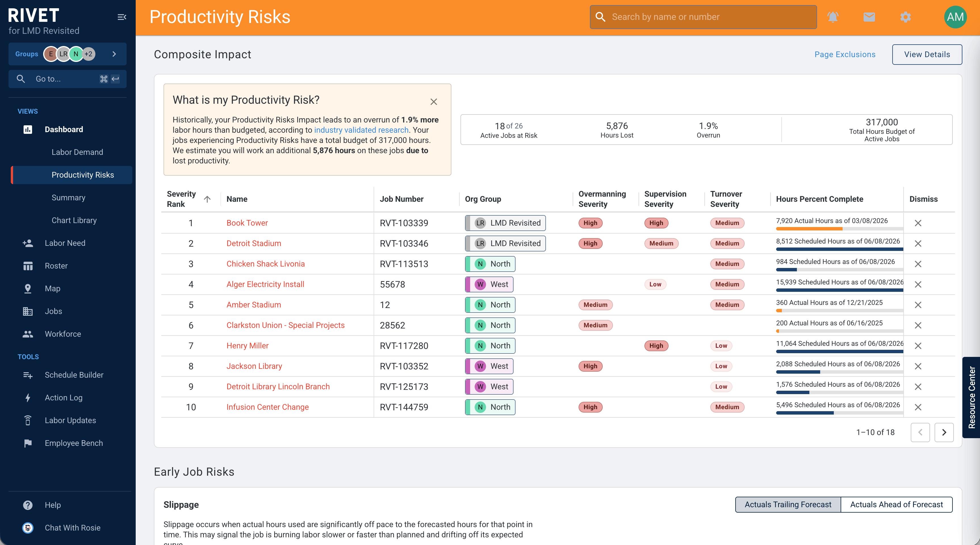This screenshot has width=980, height=545.
Task: Click Infusion Center Change progress bar
Action: click(x=839, y=413)
